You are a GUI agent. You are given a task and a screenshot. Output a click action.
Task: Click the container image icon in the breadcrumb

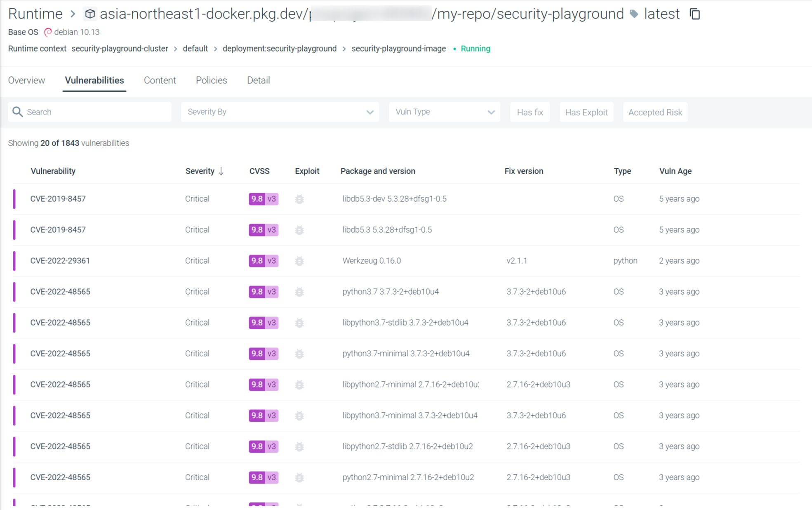90,14
